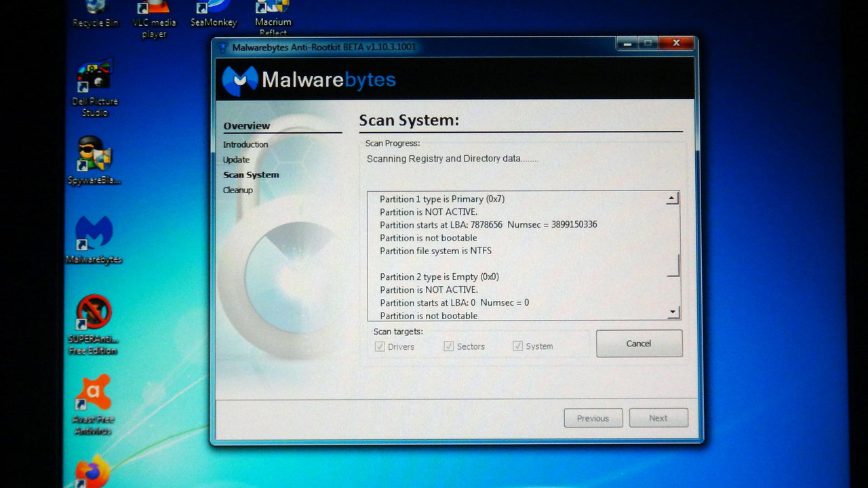Click the scan log scrollbar thumb
868x488 pixels.
pyautogui.click(x=673, y=265)
